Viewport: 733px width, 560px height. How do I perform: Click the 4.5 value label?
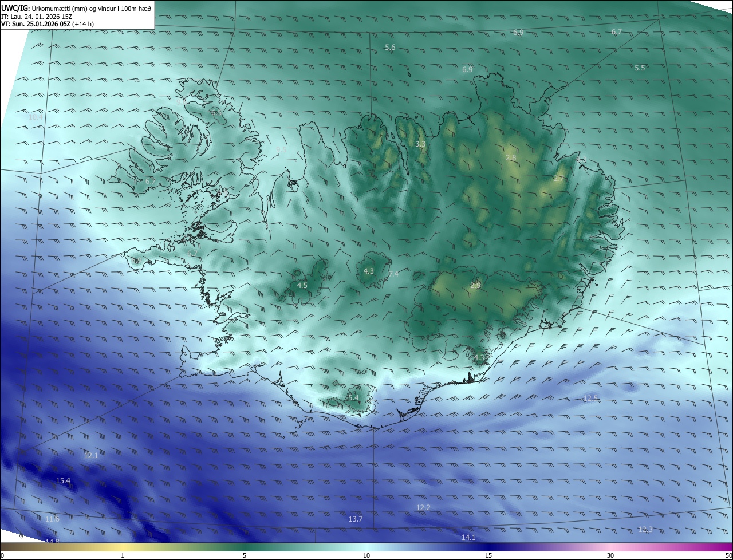302,285
